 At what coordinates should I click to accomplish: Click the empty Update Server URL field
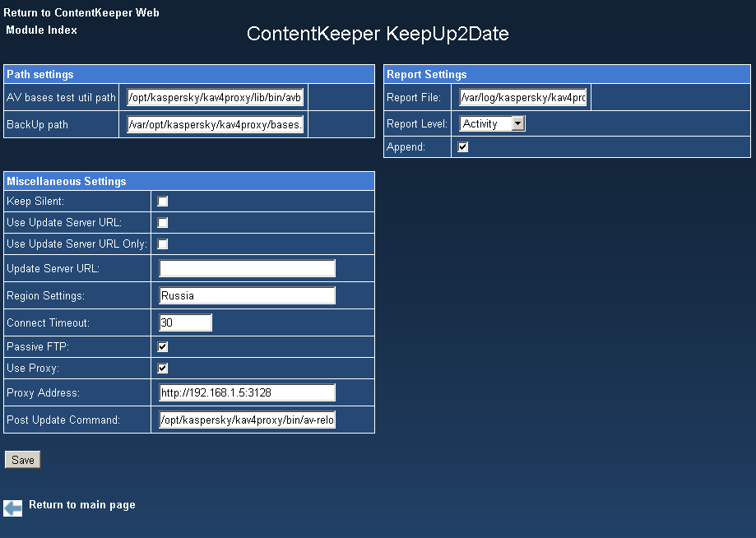pyautogui.click(x=247, y=268)
